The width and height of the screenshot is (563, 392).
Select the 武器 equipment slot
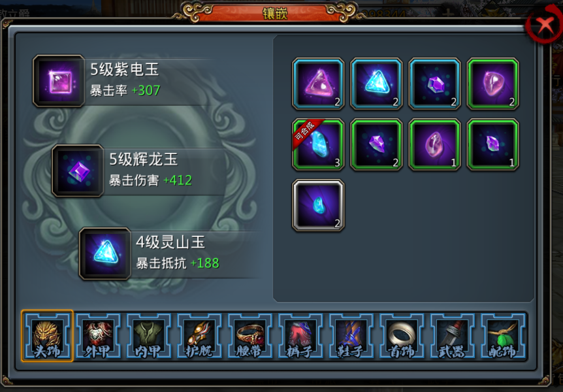tap(453, 336)
